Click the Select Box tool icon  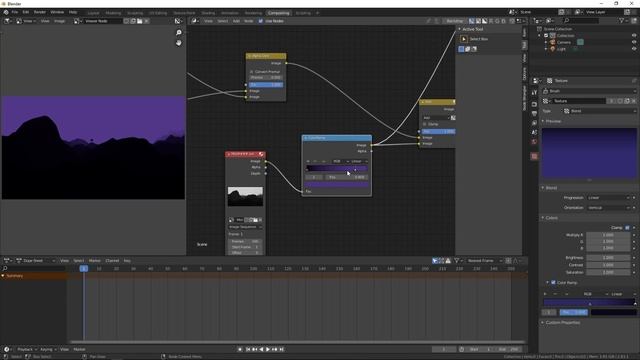[464, 39]
